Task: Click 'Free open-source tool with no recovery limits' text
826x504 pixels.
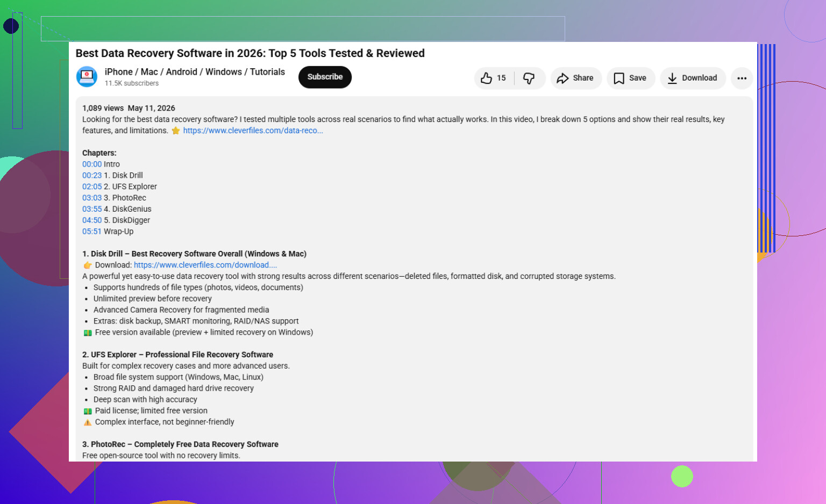Action: [x=161, y=456]
